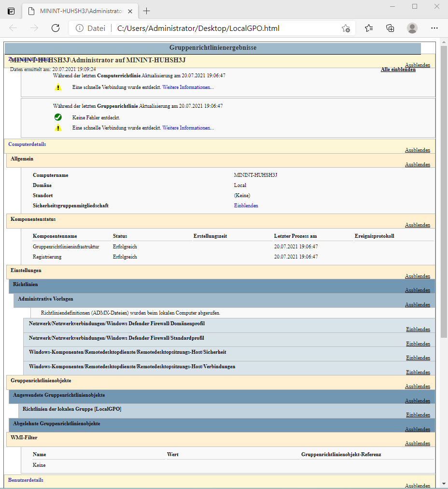
Task: Open the tab actions menu icon
Action: [11, 11]
